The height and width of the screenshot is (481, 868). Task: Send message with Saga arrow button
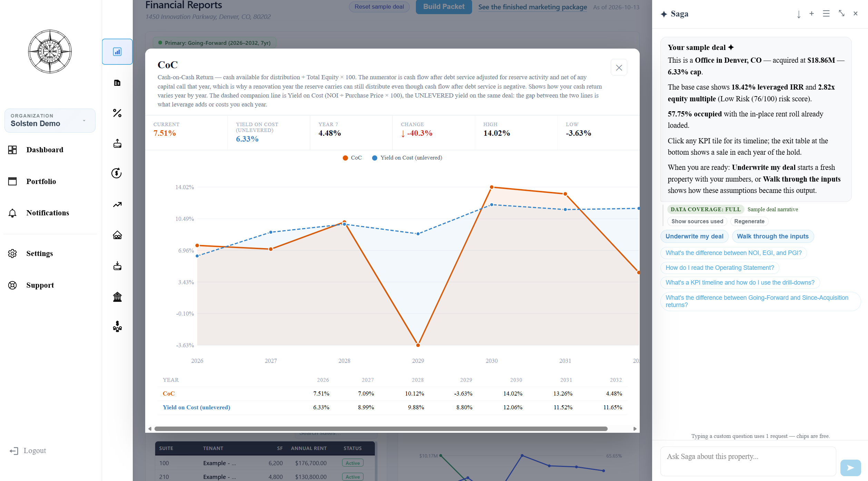[x=851, y=468]
